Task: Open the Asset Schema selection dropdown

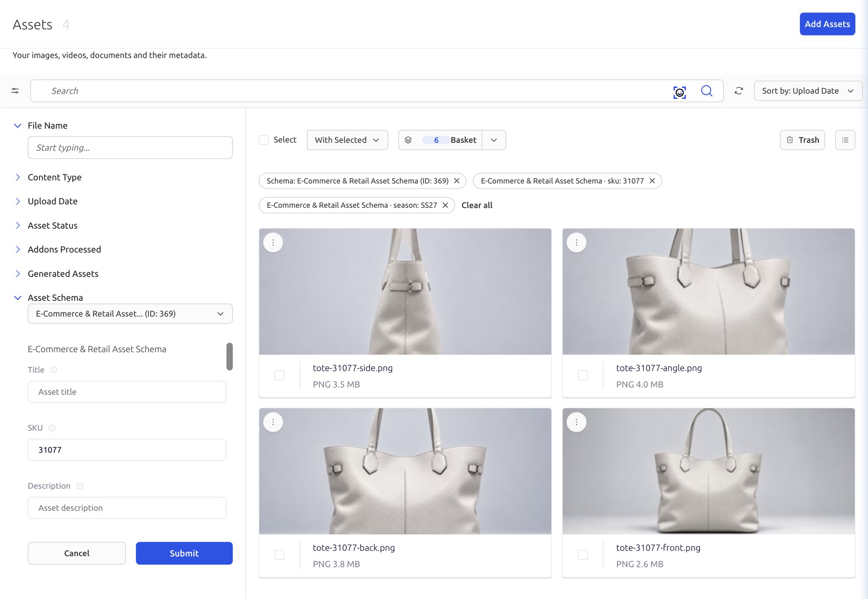Action: [x=130, y=314]
